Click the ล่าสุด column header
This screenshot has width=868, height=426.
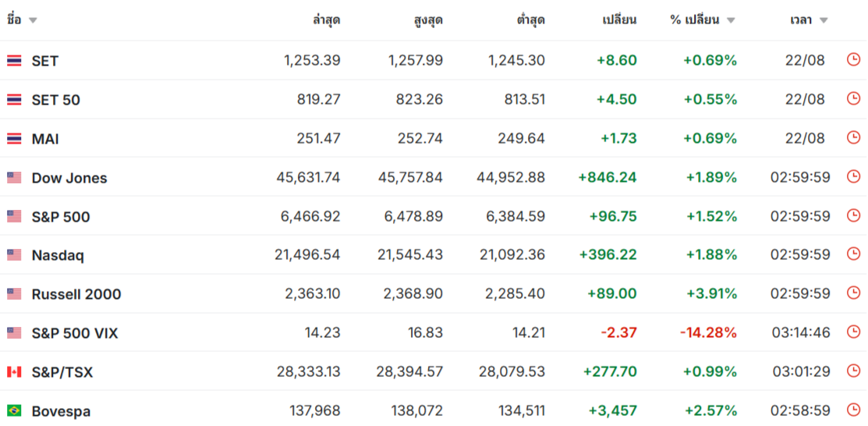click(x=326, y=20)
